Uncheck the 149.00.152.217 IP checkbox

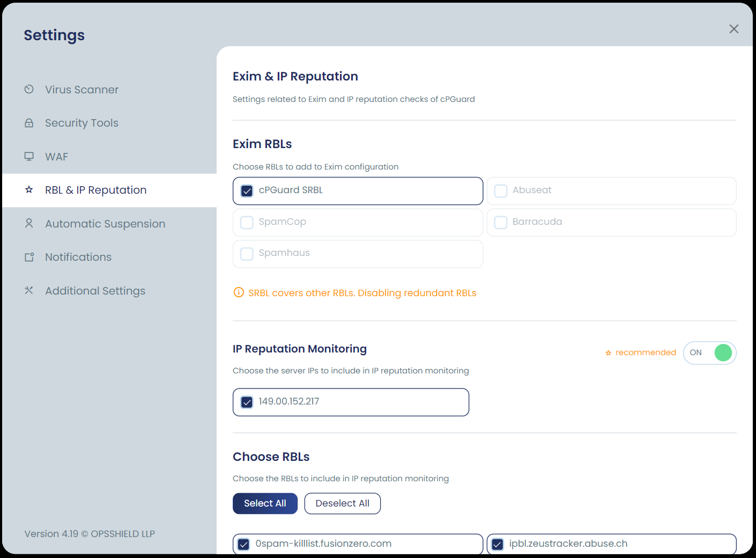247,402
